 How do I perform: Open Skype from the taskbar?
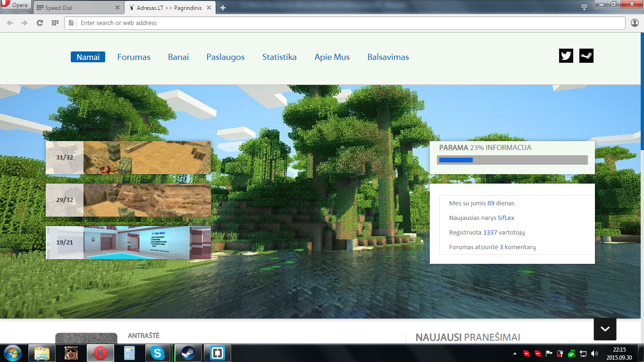tap(158, 353)
